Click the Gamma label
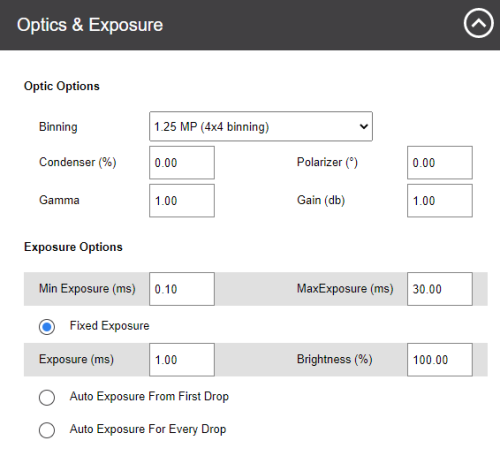This screenshot has height=456, width=500. coord(59,200)
